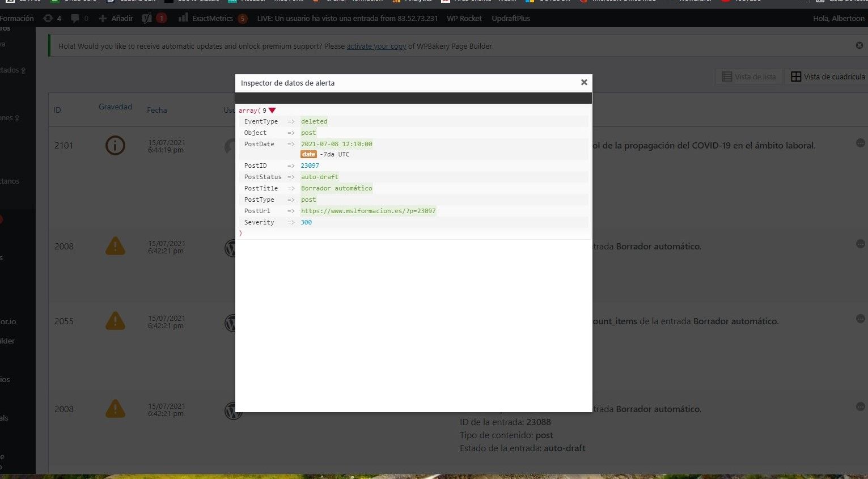Open the Añadir new-content menu
This screenshot has height=479, width=868.
[116, 18]
